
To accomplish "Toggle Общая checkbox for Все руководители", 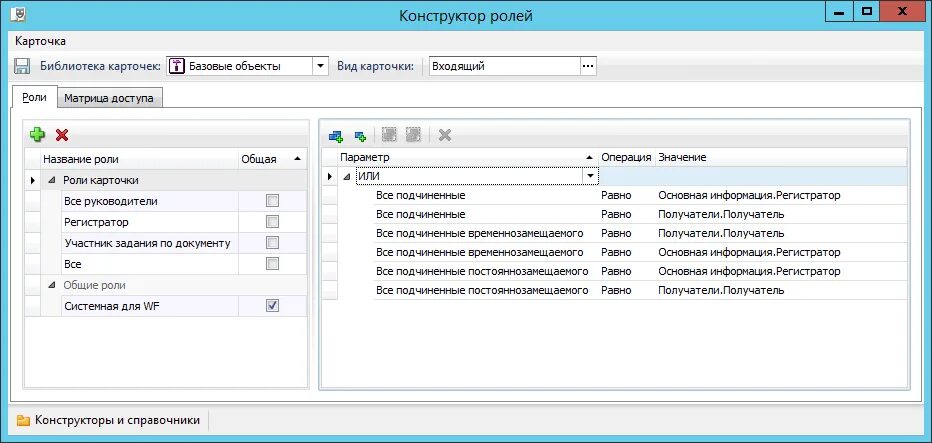I will pyautogui.click(x=272, y=201).
